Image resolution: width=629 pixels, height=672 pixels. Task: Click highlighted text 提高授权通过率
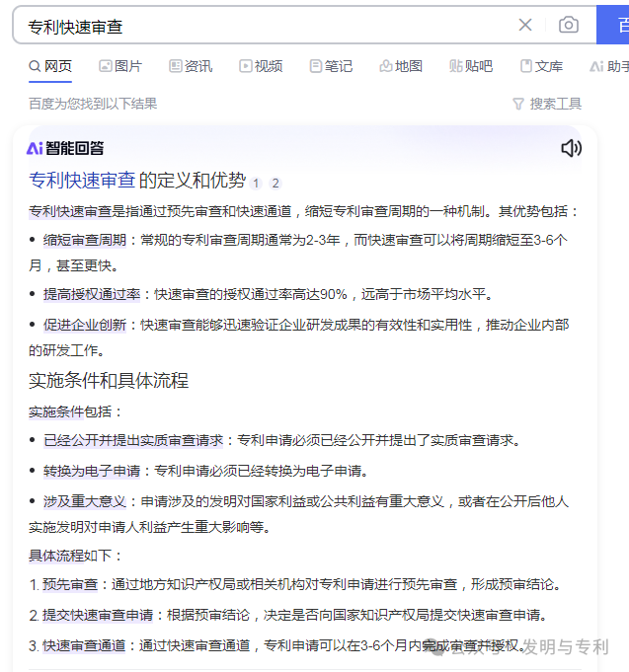pos(92,294)
